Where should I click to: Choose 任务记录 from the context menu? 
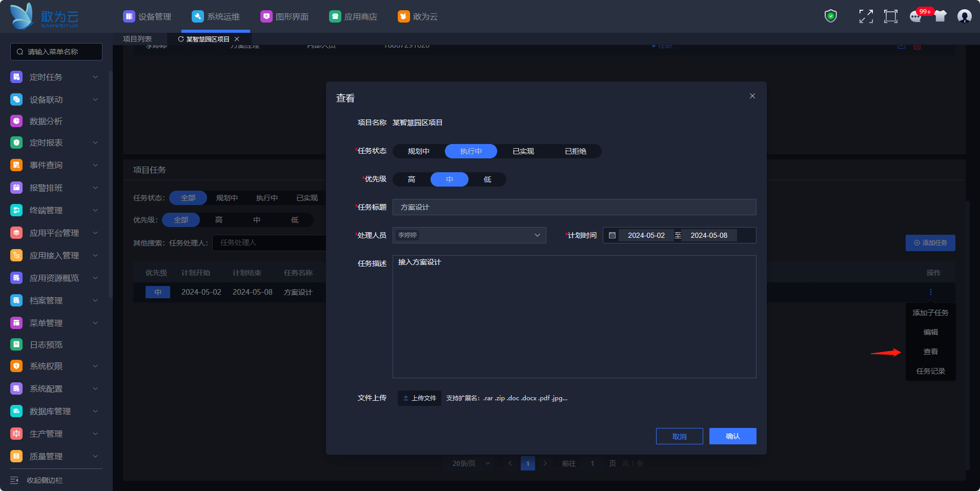(930, 371)
